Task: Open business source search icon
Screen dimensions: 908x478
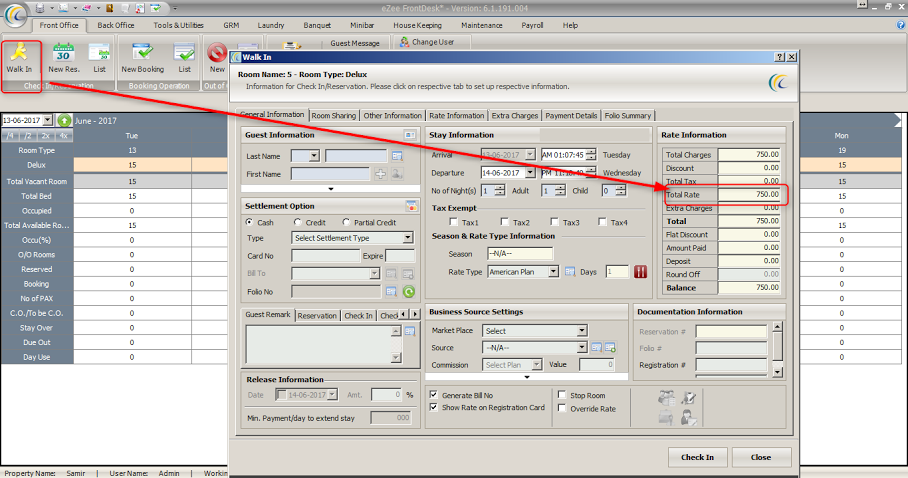Action: [596, 348]
